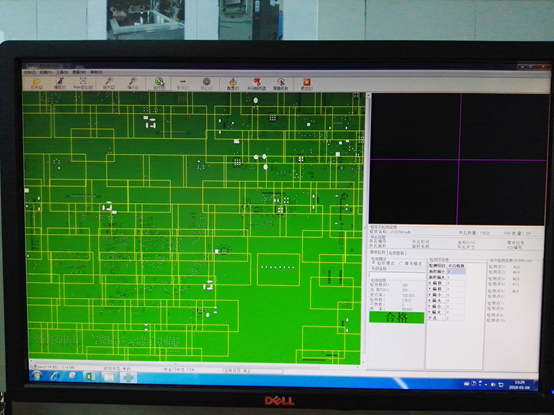Click the red alarm toolbar icon

coord(257,84)
